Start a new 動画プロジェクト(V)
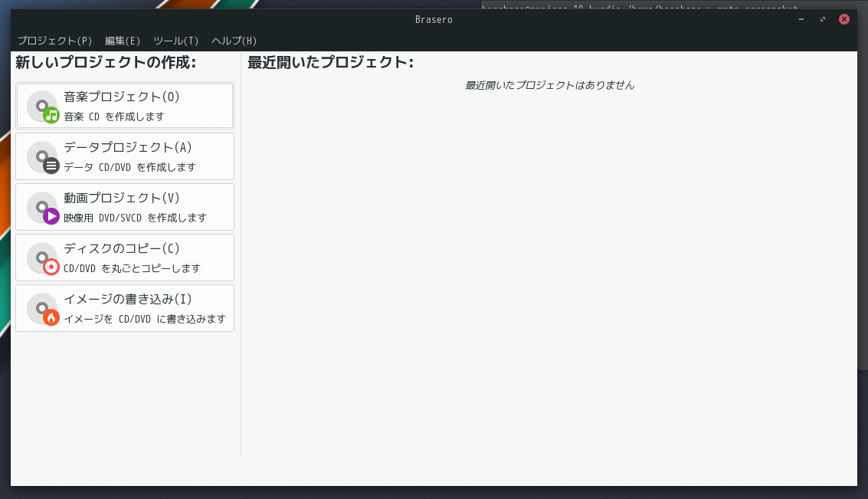Image resolution: width=868 pixels, height=499 pixels. pyautogui.click(x=125, y=207)
